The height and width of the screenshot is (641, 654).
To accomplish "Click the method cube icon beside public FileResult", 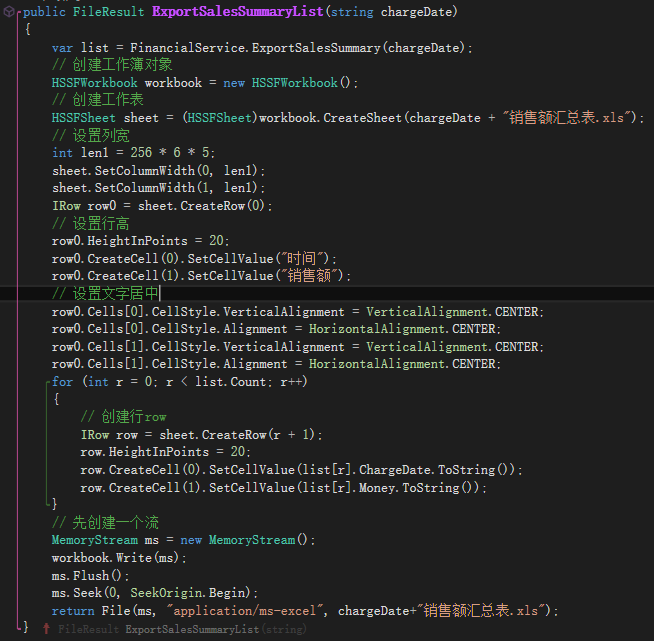I will click(x=8, y=12).
